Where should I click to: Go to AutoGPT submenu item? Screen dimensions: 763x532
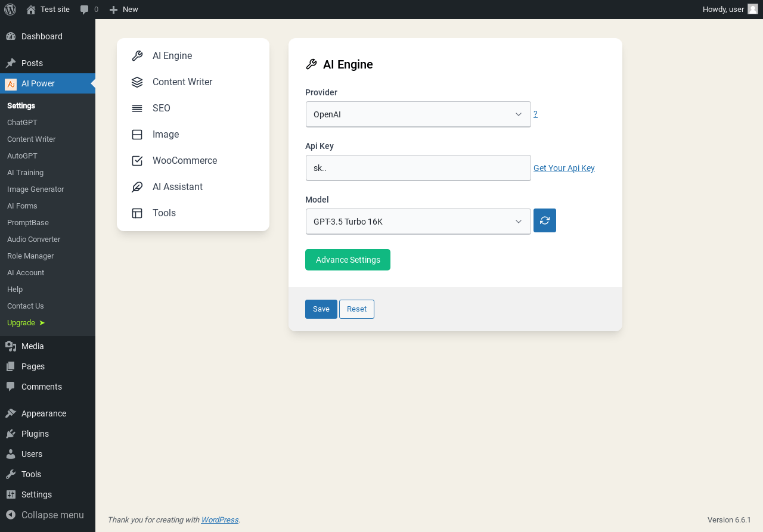pos(48,155)
